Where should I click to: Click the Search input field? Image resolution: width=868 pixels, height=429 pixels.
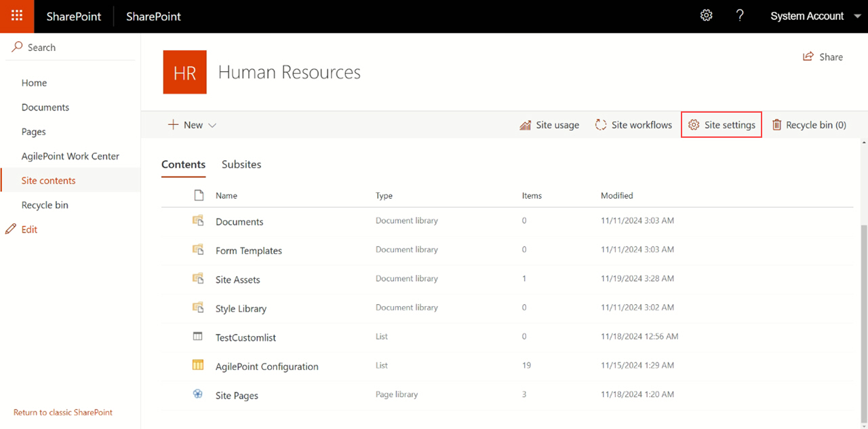click(x=71, y=48)
